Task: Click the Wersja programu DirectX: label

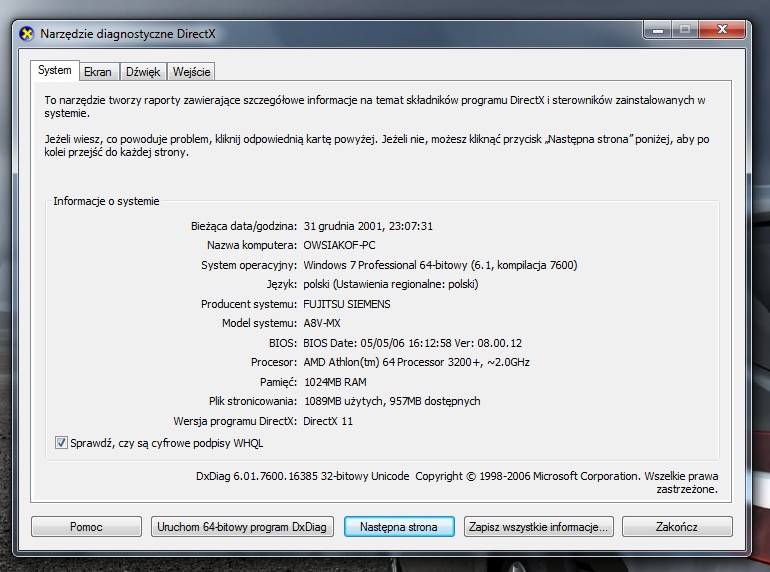Action: click(235, 421)
